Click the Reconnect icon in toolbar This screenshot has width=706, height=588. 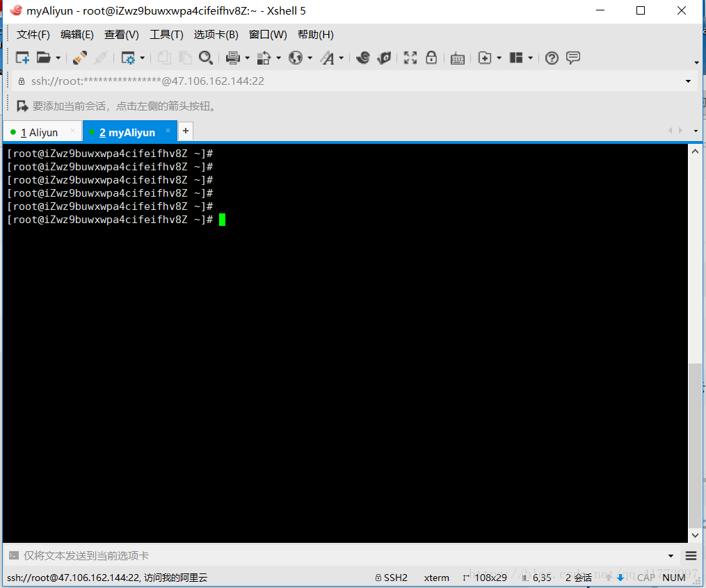80,58
